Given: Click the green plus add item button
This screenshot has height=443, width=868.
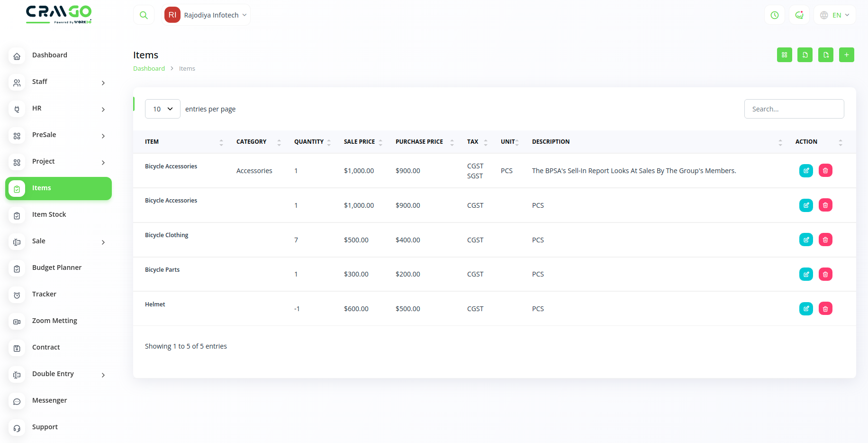Looking at the screenshot, I should pos(846,55).
